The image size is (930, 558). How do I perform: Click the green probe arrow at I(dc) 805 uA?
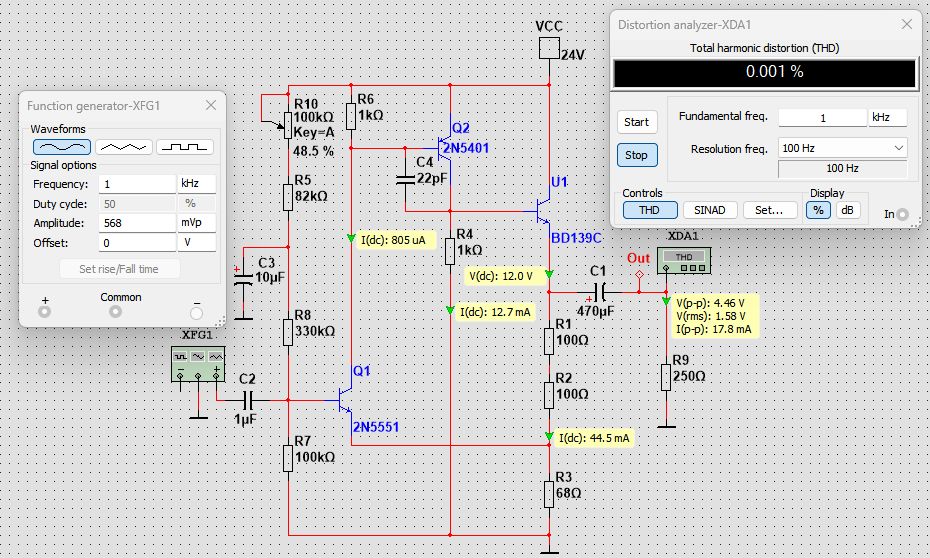coord(351,238)
